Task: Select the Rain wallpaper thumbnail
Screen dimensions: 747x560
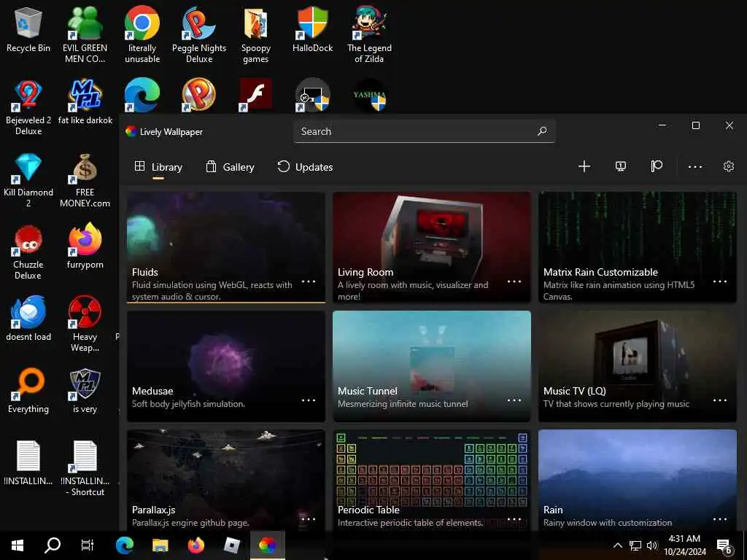Action: pyautogui.click(x=638, y=480)
